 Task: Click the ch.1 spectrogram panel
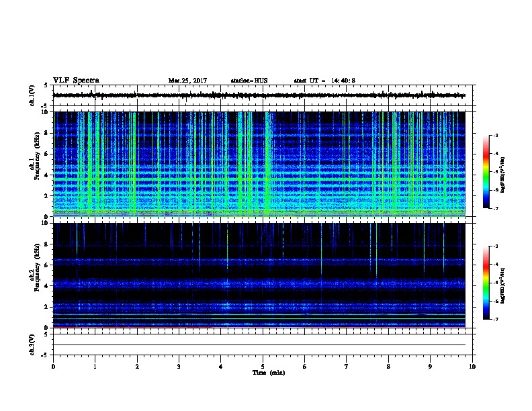click(x=259, y=164)
